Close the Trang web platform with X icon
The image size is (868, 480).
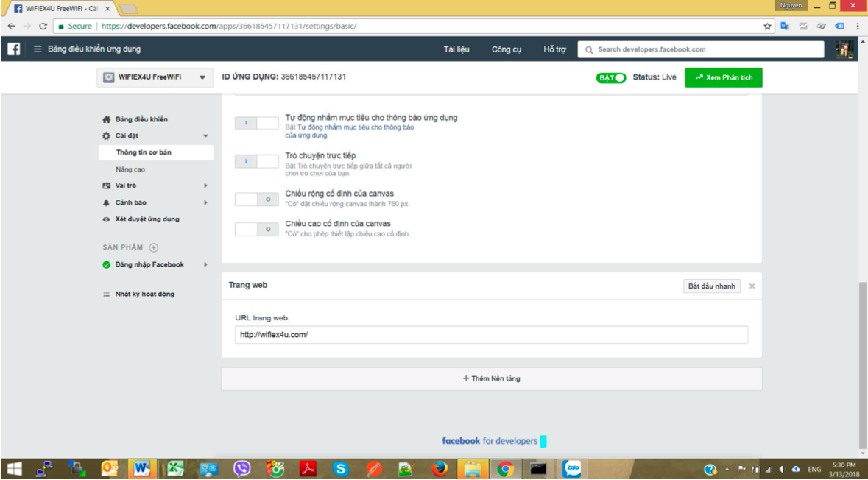752,286
